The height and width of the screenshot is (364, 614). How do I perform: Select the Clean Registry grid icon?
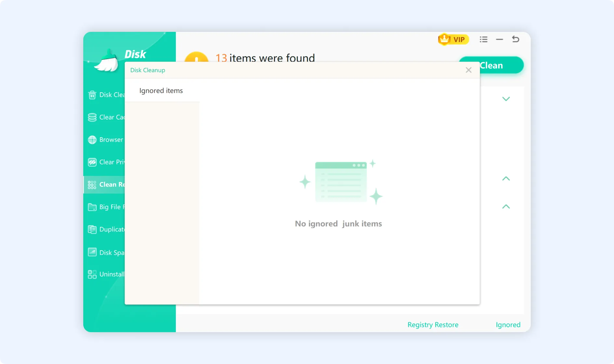[x=92, y=185]
